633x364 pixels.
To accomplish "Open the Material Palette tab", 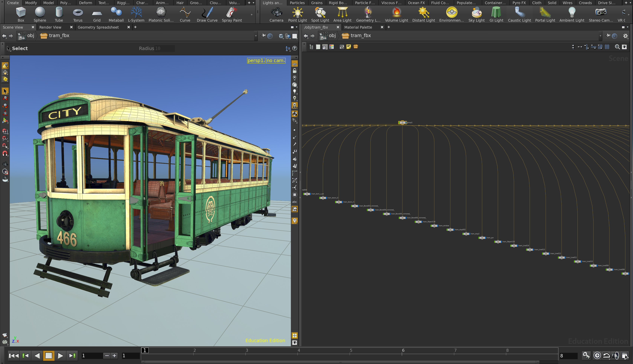I will [358, 27].
